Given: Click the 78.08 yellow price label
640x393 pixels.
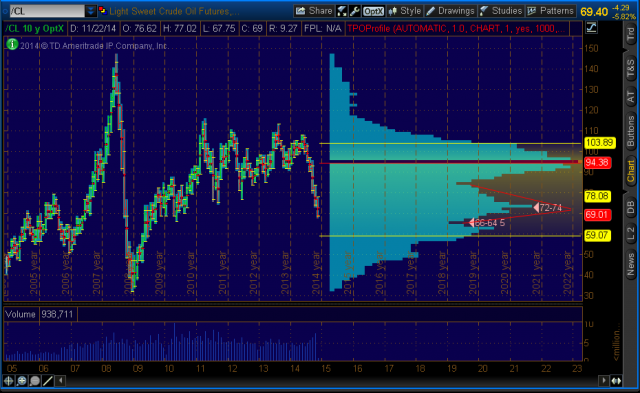Looking at the screenshot, I should pos(597,196).
